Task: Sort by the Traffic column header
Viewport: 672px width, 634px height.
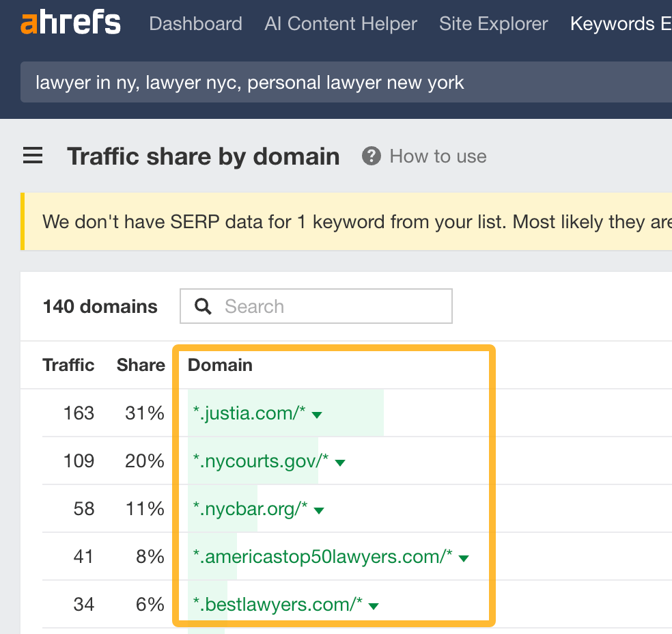Action: pyautogui.click(x=68, y=365)
